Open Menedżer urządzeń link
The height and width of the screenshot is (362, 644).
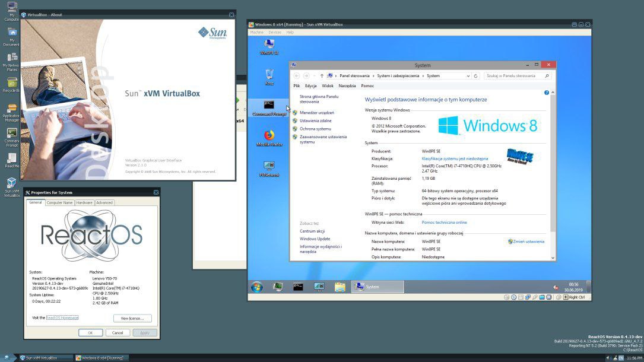[x=317, y=113]
